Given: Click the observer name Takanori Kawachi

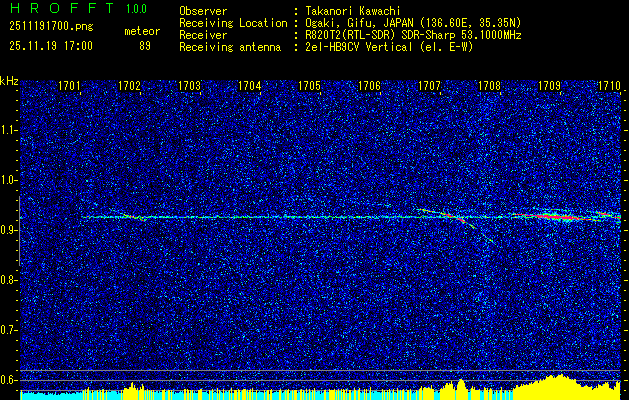Looking at the screenshot, I should point(353,11).
